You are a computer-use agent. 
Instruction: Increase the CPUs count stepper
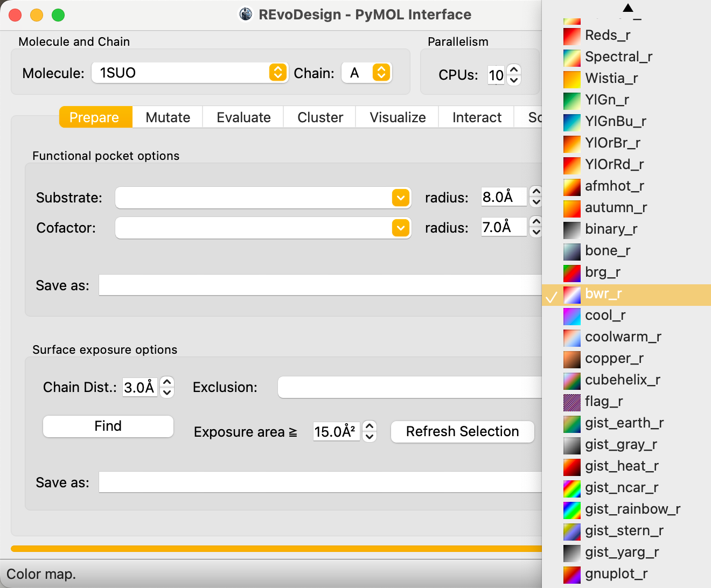[x=514, y=69]
